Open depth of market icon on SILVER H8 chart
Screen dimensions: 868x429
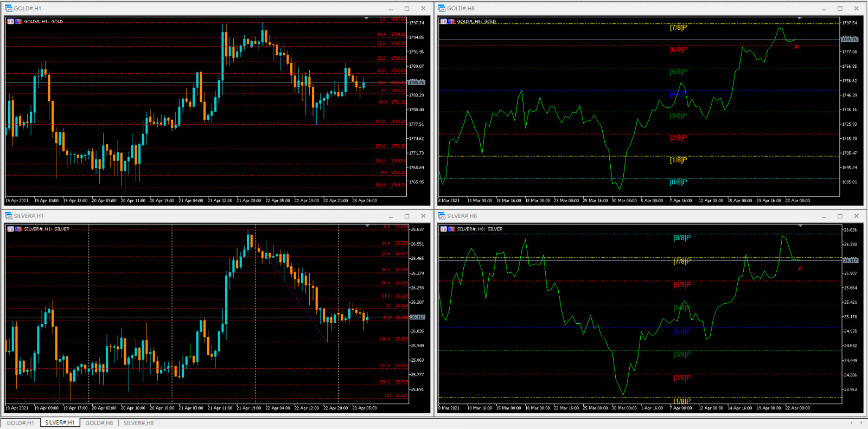click(451, 229)
